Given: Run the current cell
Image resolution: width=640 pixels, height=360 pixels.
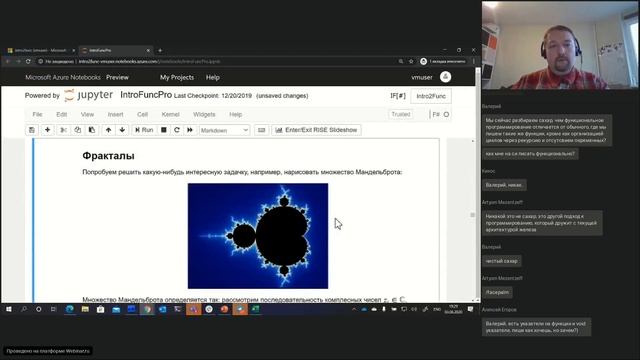Looking at the screenshot, I should click(144, 130).
